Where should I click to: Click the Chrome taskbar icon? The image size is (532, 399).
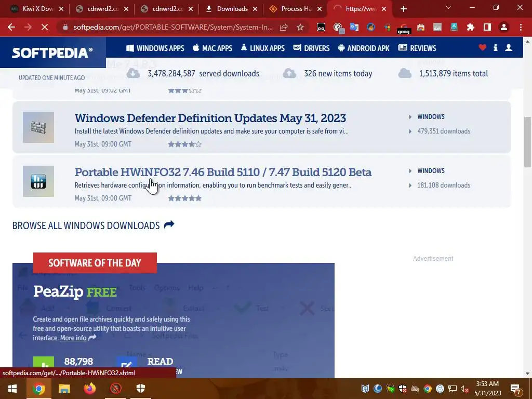click(x=38, y=389)
